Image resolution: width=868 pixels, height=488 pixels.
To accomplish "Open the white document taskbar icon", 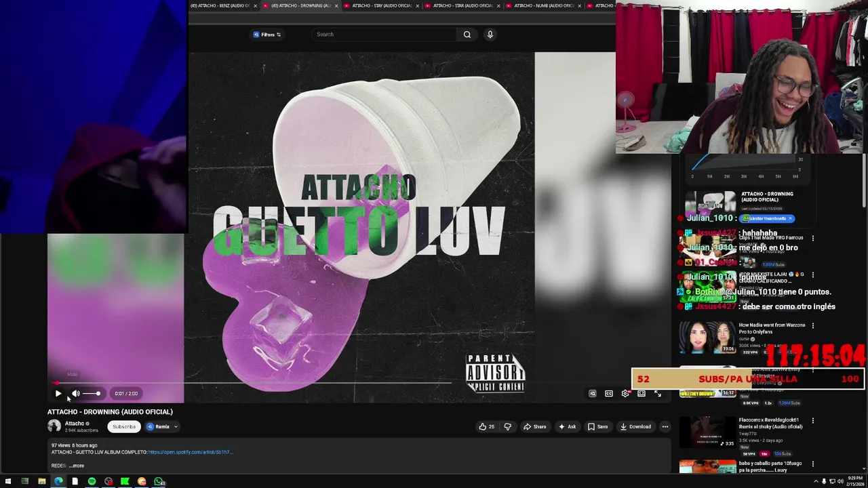I will click(75, 482).
